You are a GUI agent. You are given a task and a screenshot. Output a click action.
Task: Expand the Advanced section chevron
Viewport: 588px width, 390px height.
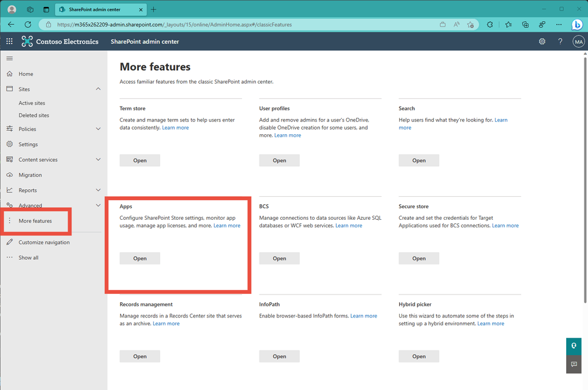point(98,206)
